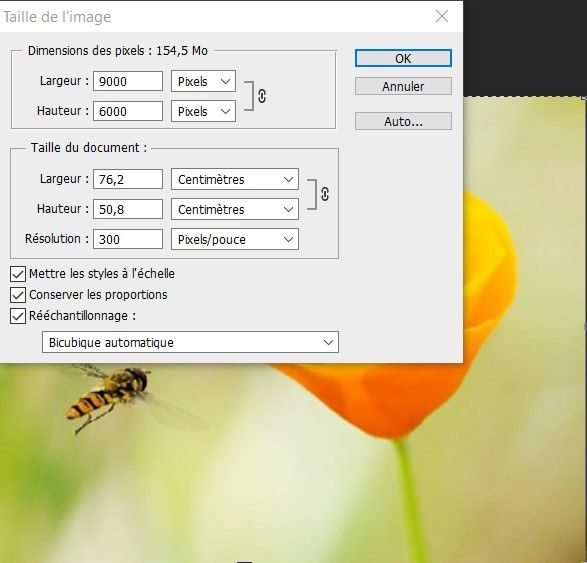Expand document Hauteur Centimètres dropdown
587x563 pixels.
coord(235,209)
